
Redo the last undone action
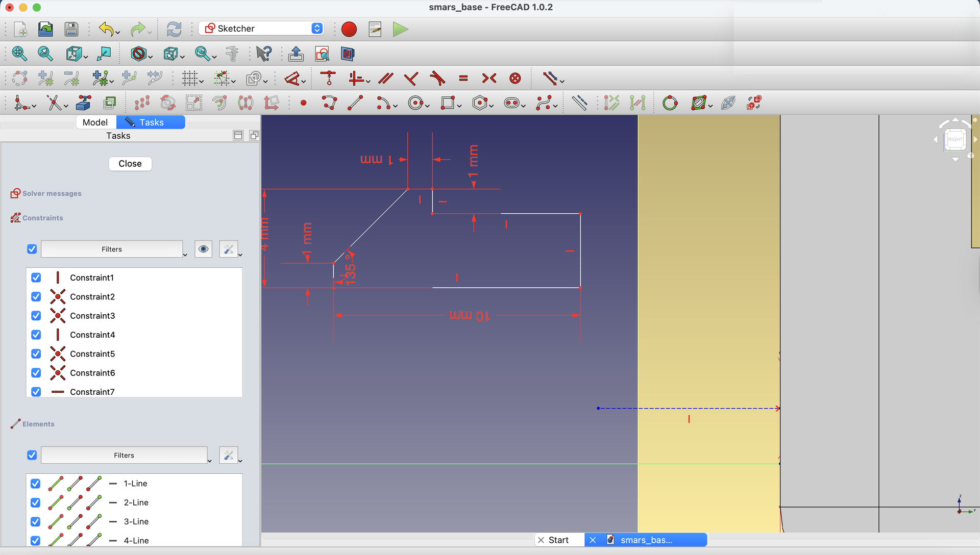[137, 29]
